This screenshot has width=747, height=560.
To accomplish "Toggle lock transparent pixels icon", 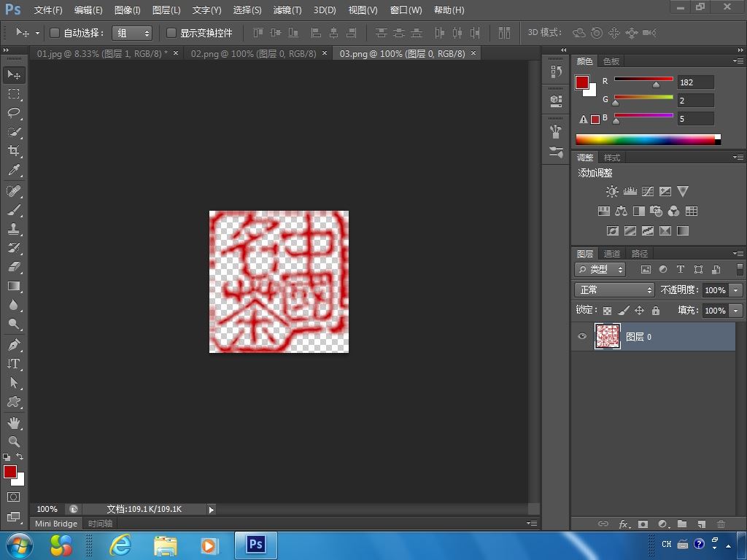I will [x=607, y=311].
